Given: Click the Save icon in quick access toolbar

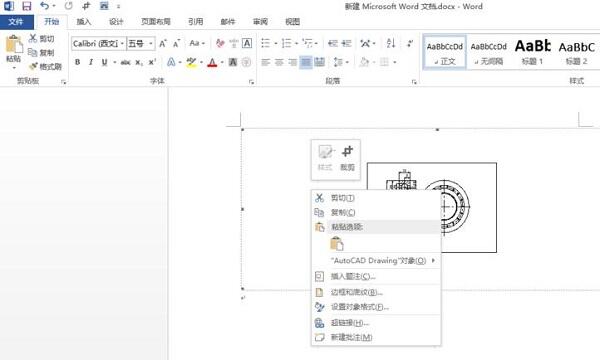Looking at the screenshot, I should click(x=26, y=6).
